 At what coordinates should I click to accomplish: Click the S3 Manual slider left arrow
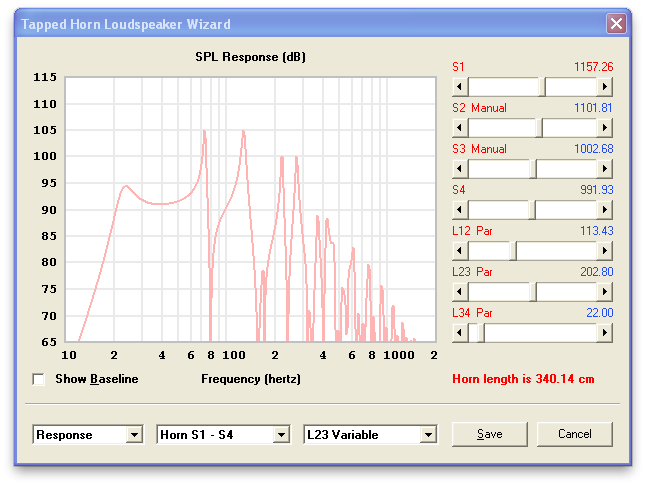tap(460, 169)
